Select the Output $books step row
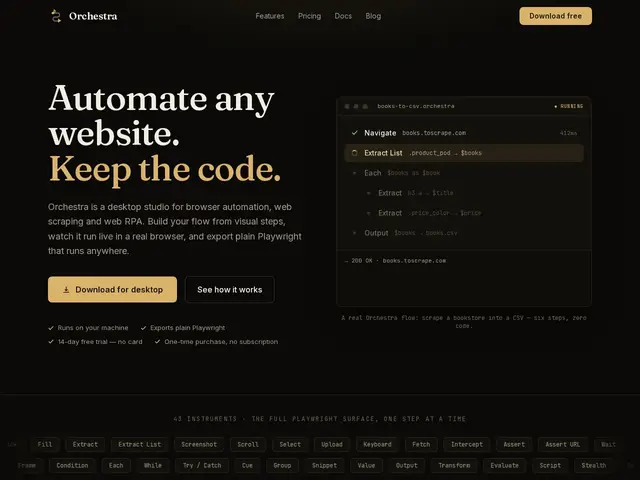 coord(464,233)
